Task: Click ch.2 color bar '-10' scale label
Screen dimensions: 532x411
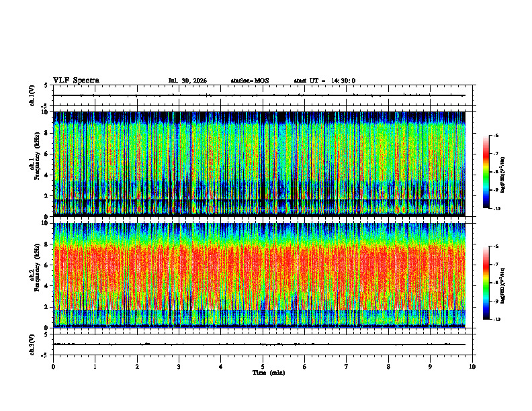Action: [x=496, y=320]
